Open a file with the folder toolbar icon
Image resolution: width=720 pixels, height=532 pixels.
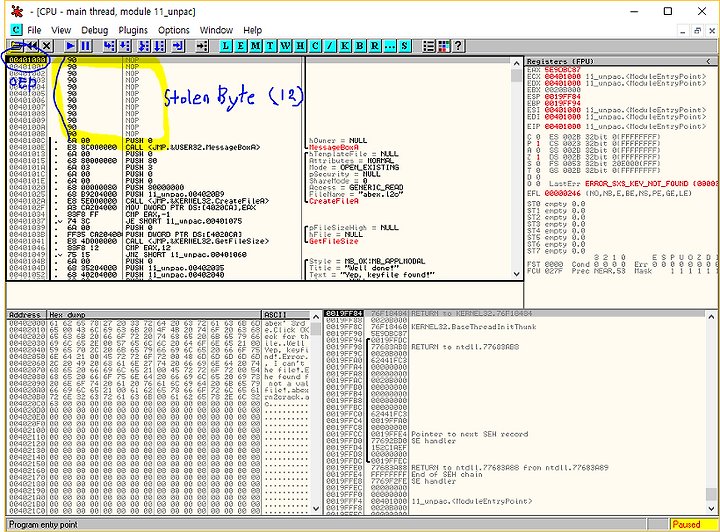click(x=17, y=46)
